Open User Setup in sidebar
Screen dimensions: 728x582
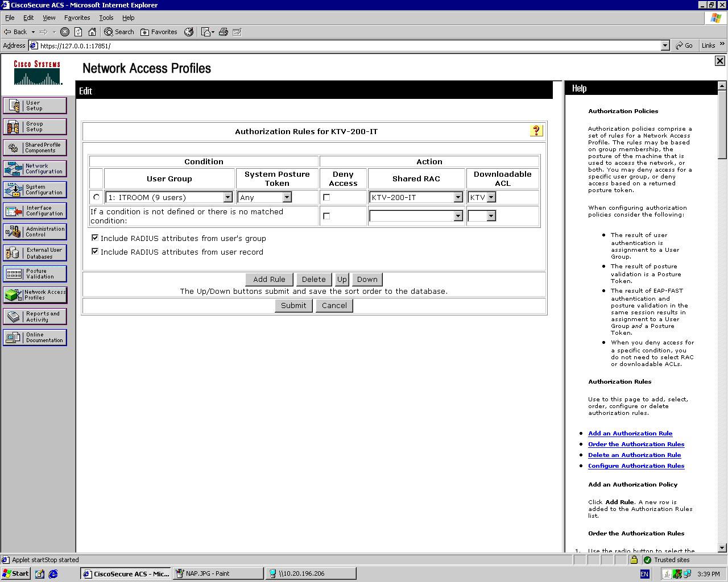tap(35, 106)
